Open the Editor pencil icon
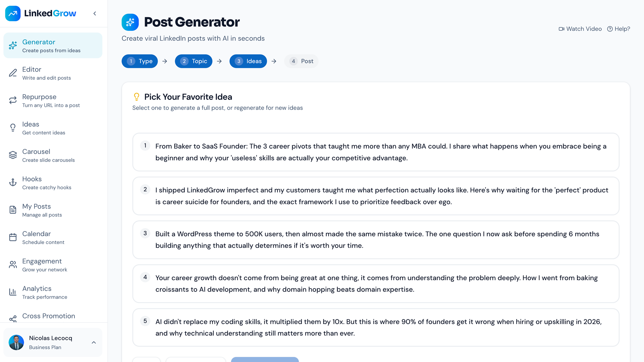 pyautogui.click(x=13, y=73)
